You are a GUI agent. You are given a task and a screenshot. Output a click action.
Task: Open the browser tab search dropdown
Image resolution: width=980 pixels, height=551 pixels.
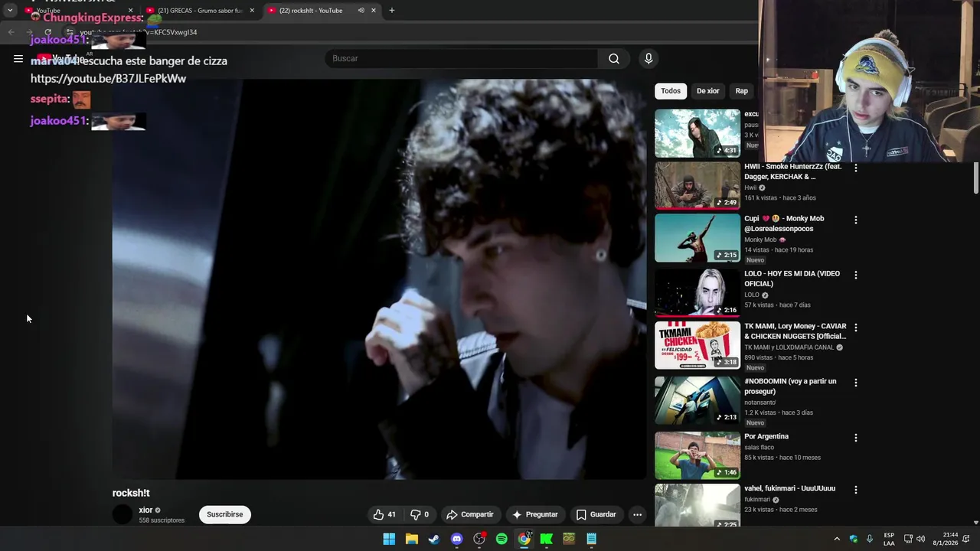coord(10,11)
